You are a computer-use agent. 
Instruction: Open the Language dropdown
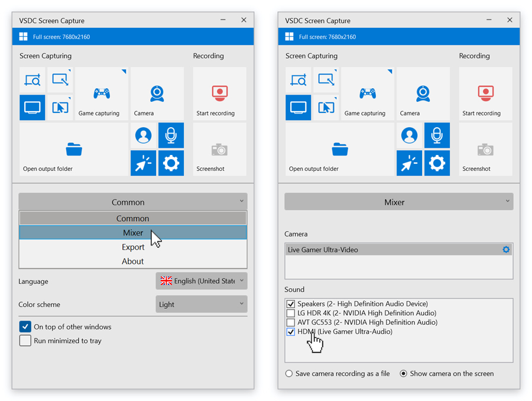[201, 281]
